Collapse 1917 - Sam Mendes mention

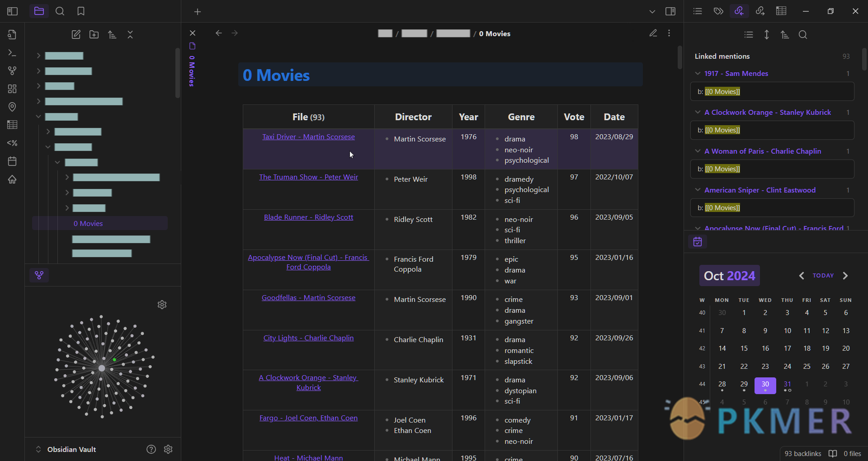[x=698, y=73]
